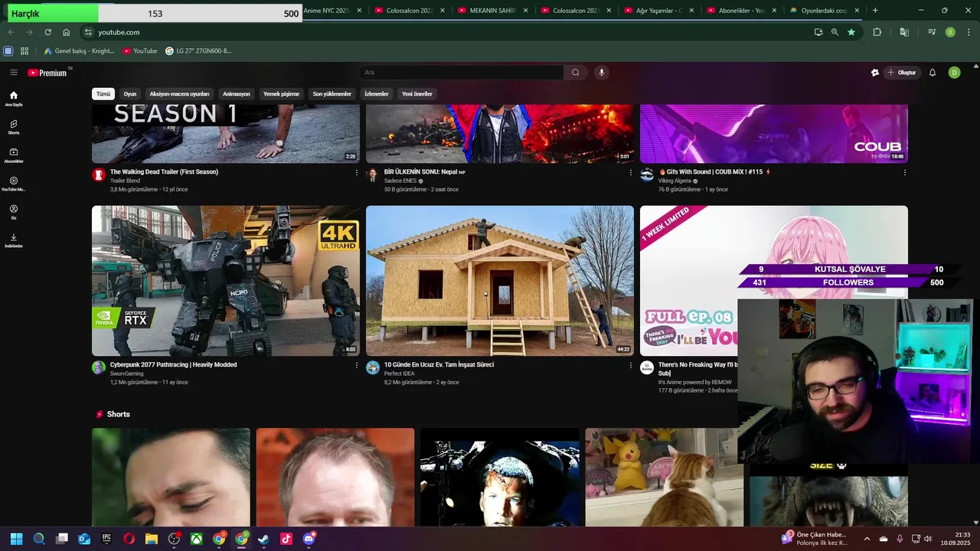The height and width of the screenshot is (551, 980).
Task: Start voice search with the microphone
Action: pyautogui.click(x=602, y=73)
